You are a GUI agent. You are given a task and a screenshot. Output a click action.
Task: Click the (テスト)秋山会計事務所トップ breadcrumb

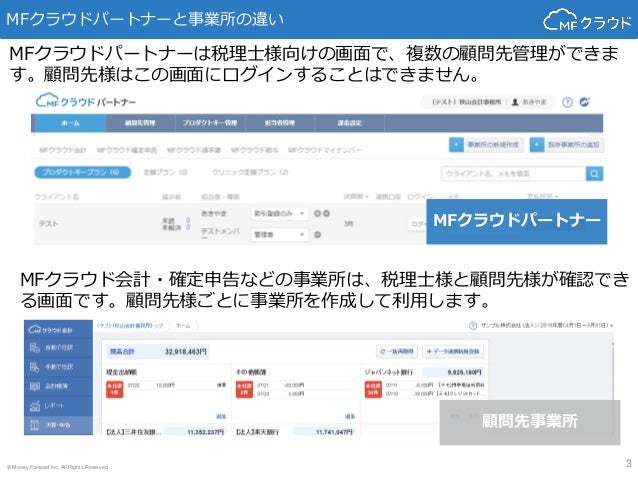click(130, 326)
